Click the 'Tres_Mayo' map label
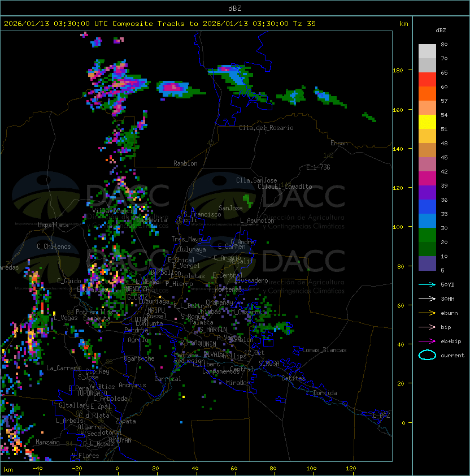Screen dimensions: 470x476 point(186,239)
